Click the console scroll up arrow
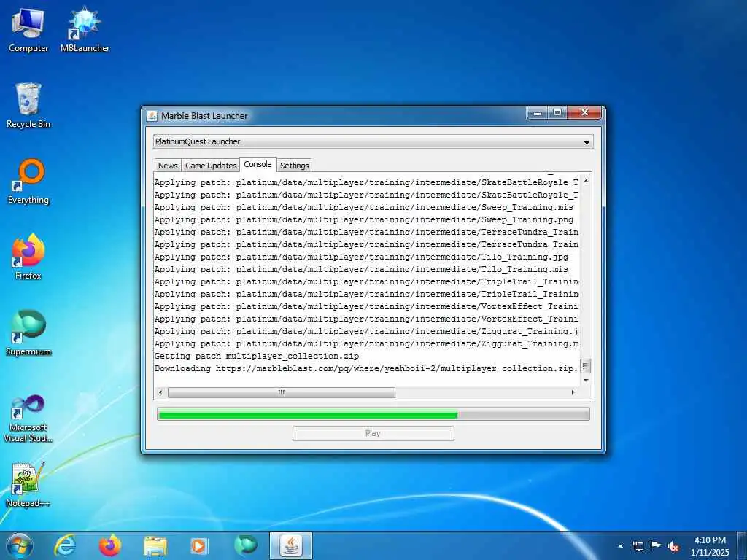Screen dimensions: 747x560 pos(586,182)
